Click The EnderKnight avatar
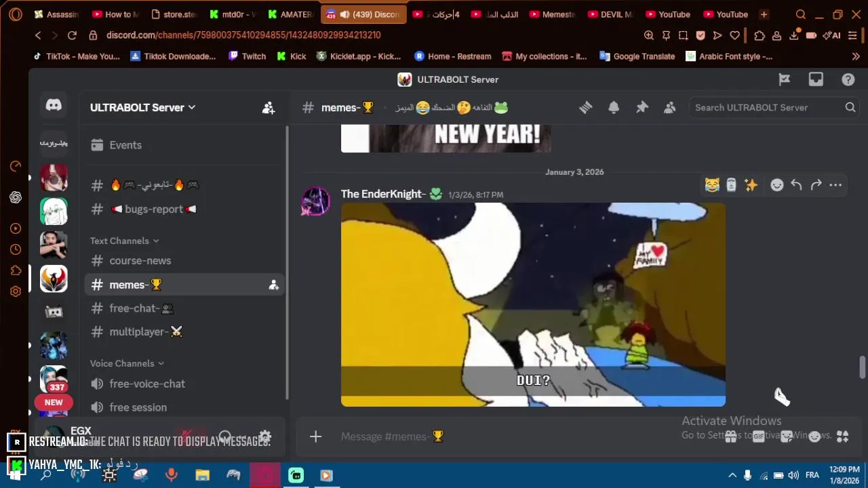This screenshot has width=868, height=488. [315, 201]
